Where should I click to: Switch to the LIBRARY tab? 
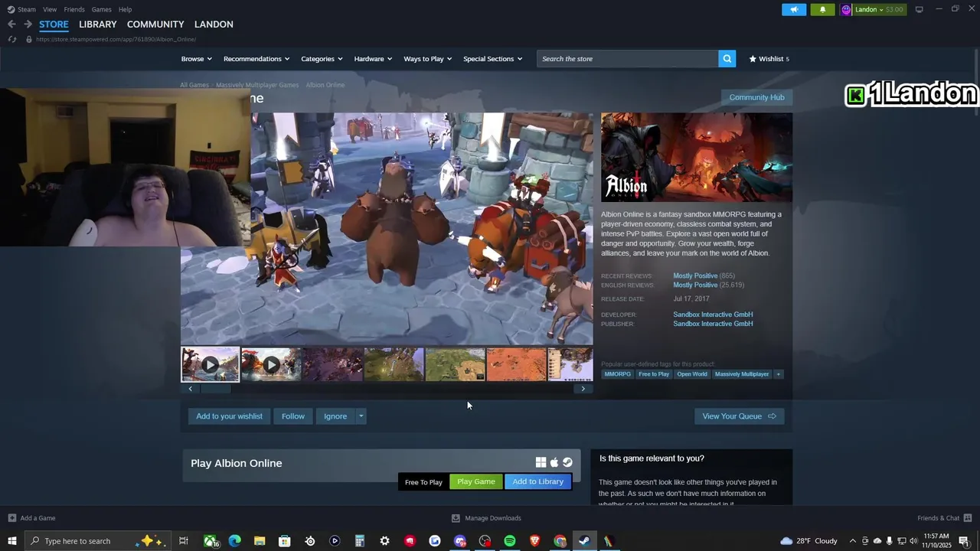[98, 24]
